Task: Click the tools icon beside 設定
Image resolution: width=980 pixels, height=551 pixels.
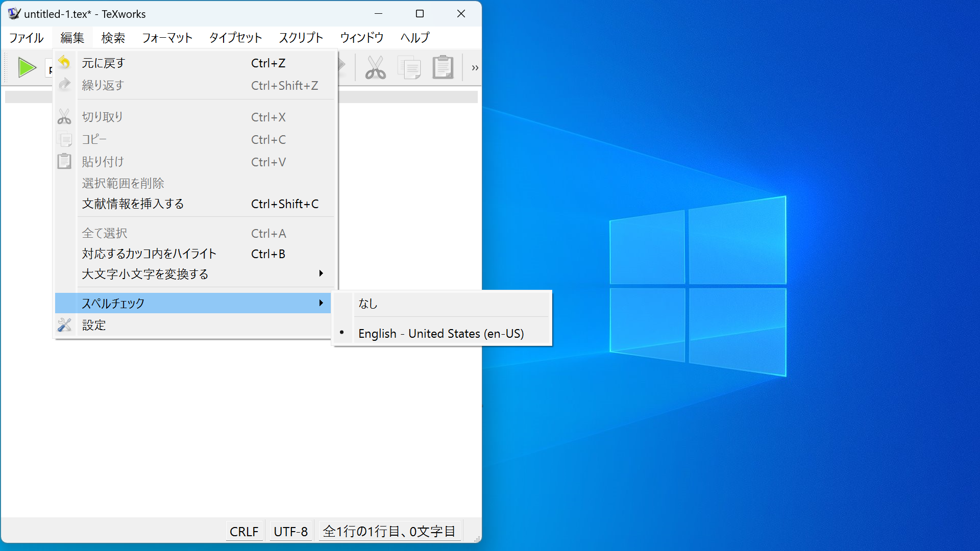Action: (64, 325)
